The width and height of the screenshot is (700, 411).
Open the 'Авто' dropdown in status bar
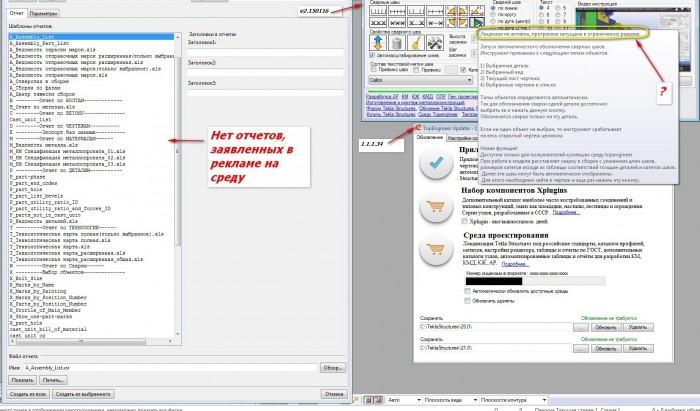tap(404, 400)
